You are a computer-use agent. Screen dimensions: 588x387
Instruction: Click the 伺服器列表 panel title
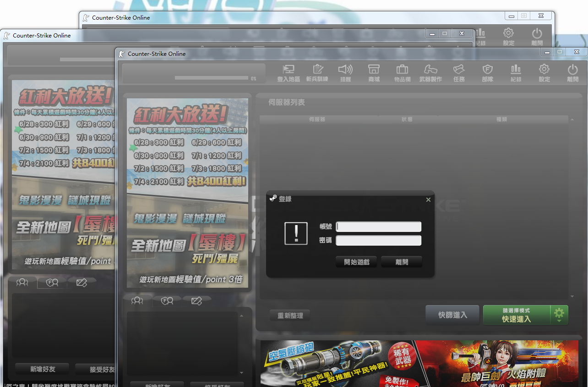pyautogui.click(x=287, y=102)
